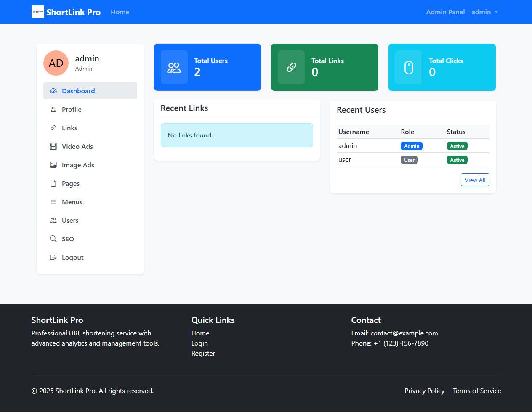
Task: Click the AD avatar circle
Action: click(56, 63)
